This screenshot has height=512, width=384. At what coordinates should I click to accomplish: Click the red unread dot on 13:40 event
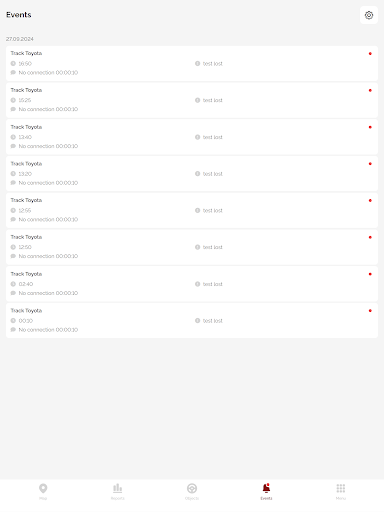pos(370,127)
